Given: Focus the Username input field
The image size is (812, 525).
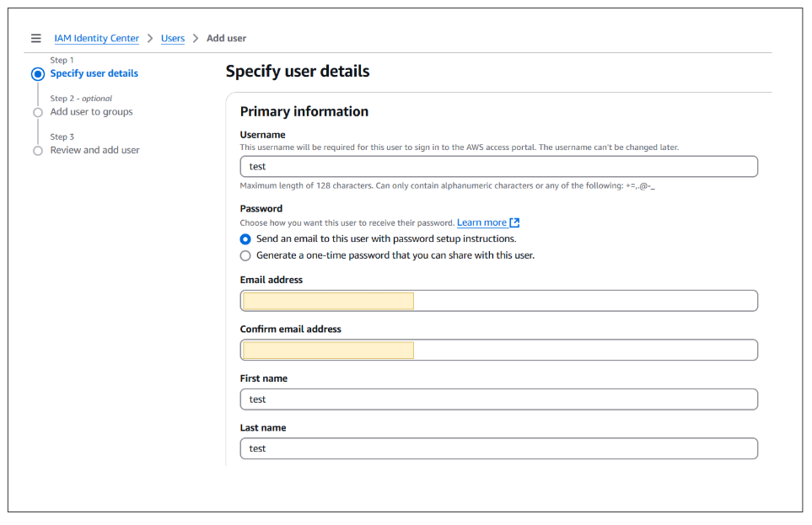Looking at the screenshot, I should pos(498,167).
